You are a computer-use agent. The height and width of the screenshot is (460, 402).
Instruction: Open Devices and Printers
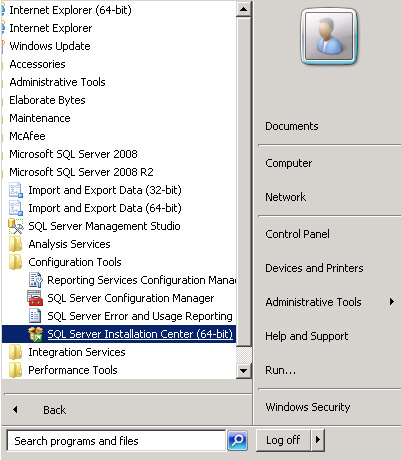tap(314, 268)
